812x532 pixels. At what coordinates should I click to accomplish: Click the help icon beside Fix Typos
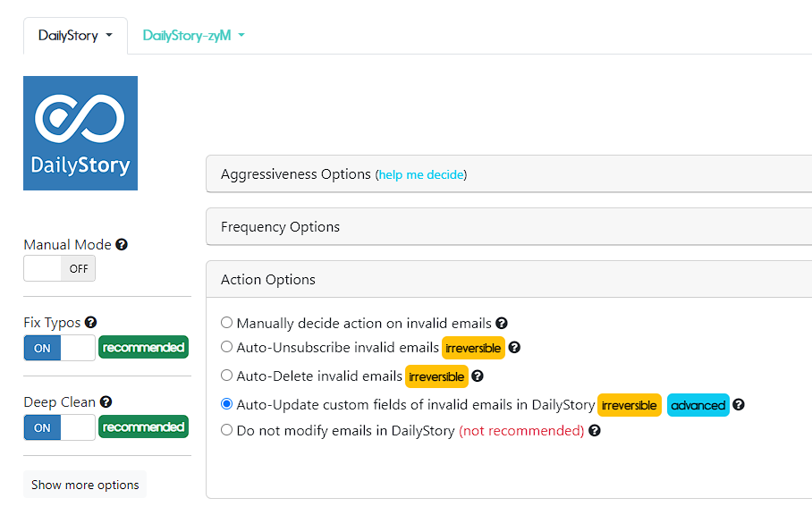90,322
